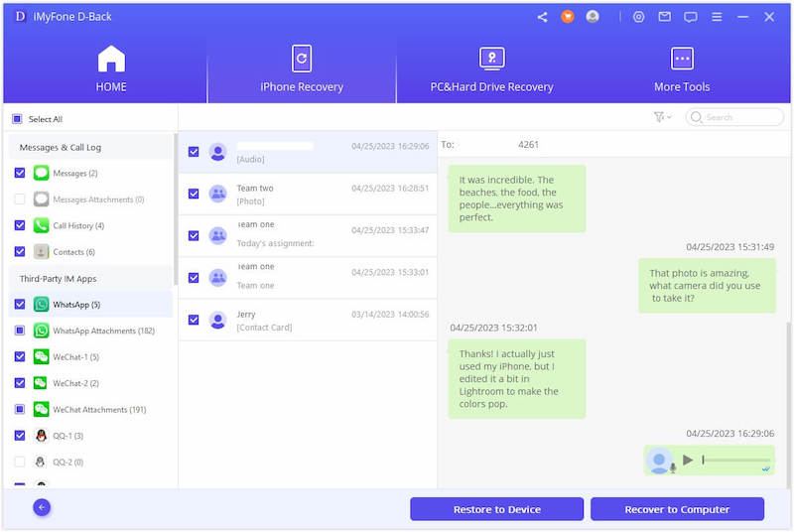Enable the QQ-2 checkbox
Viewport: 794px width, 532px height.
pyautogui.click(x=20, y=462)
